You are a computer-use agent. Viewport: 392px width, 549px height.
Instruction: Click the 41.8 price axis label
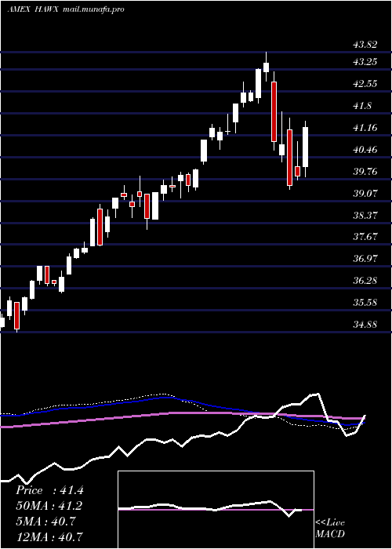click(x=363, y=106)
